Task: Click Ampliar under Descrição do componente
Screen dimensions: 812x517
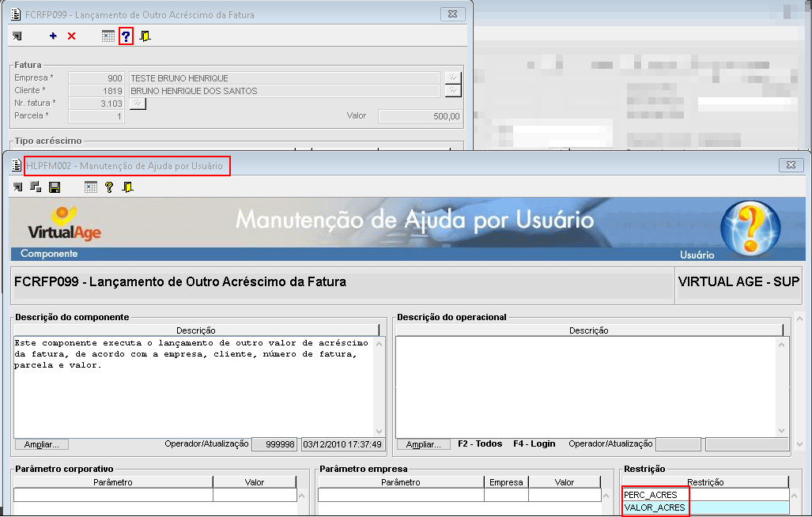Action: click(x=41, y=444)
